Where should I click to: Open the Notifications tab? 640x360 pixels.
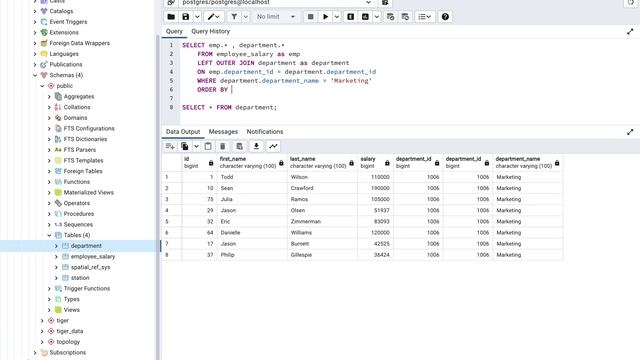[265, 132]
